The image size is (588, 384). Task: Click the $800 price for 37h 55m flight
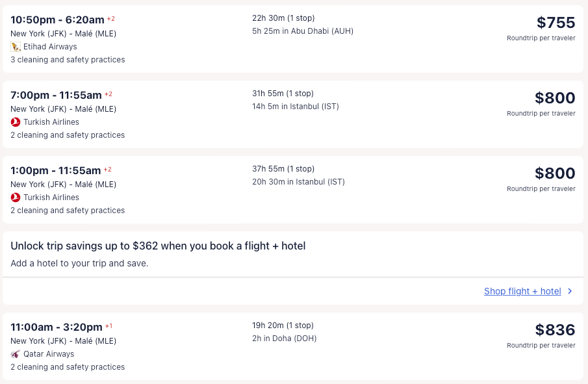[555, 173]
